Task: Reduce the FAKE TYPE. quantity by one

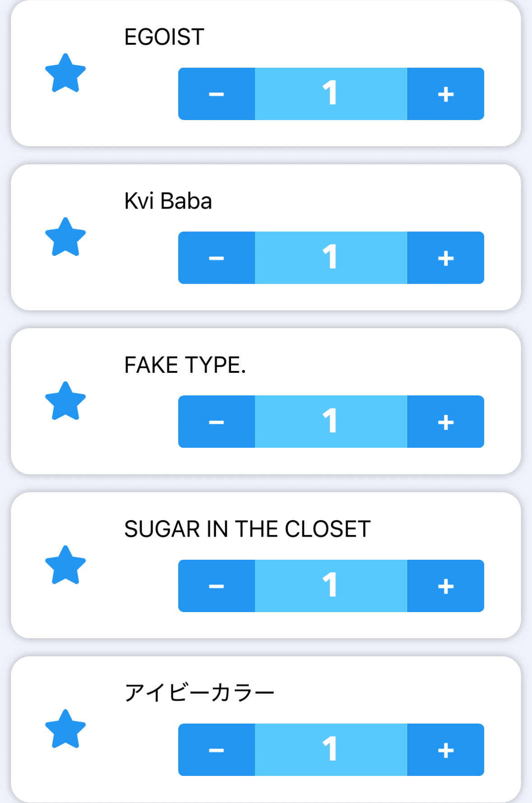Action: [217, 422]
